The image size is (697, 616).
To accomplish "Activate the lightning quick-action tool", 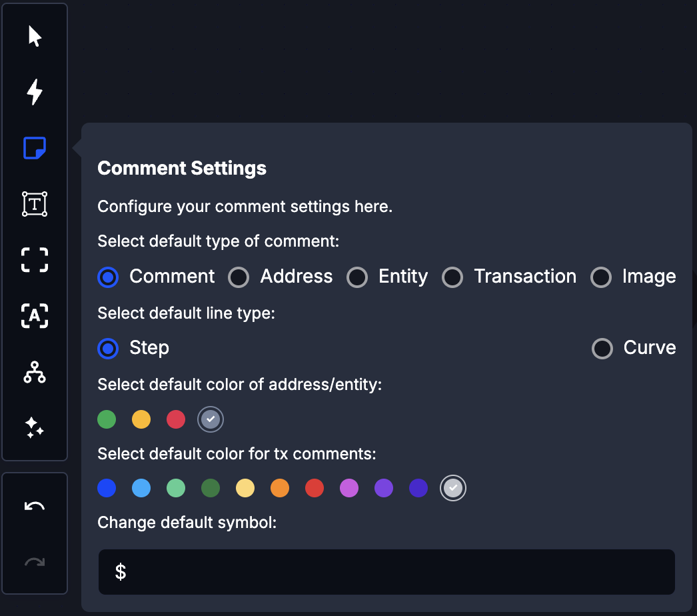I will 35,92.
